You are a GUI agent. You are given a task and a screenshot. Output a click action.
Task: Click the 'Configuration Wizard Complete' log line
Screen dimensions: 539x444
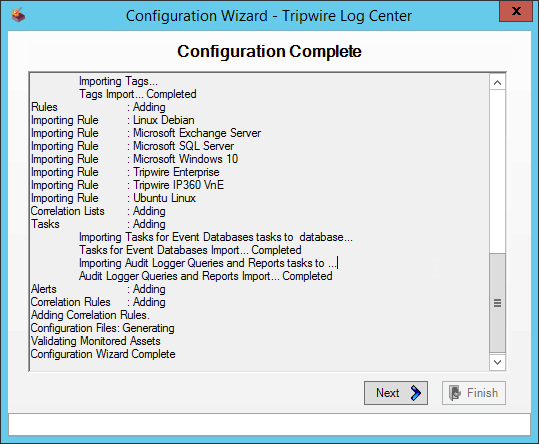pos(103,354)
